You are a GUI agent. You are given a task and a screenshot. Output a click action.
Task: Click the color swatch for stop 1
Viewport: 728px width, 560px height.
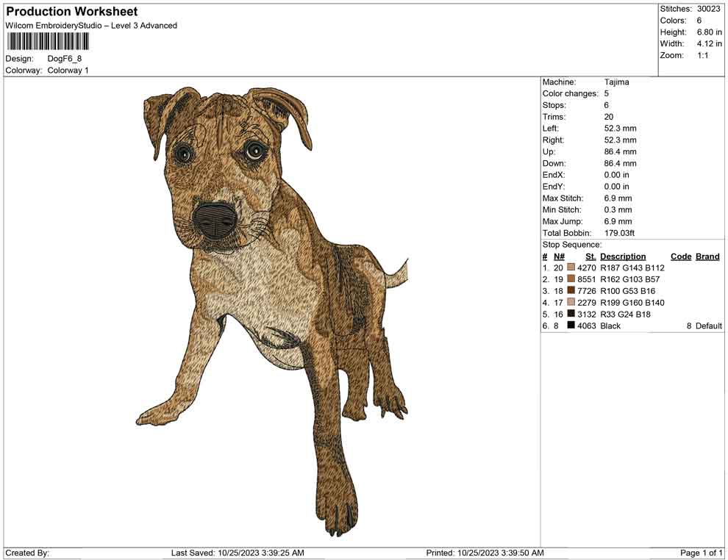(571, 268)
